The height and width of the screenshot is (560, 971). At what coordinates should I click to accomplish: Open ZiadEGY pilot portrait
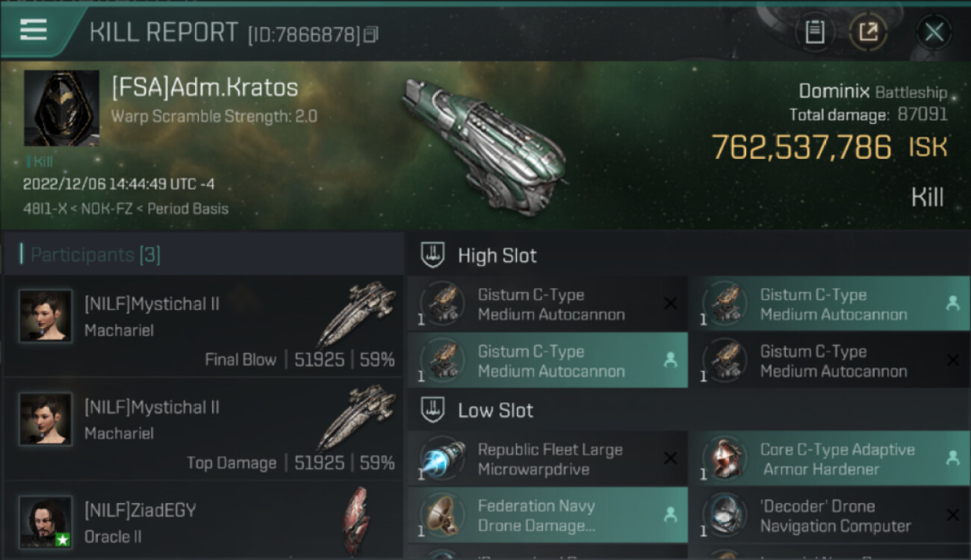(x=46, y=522)
